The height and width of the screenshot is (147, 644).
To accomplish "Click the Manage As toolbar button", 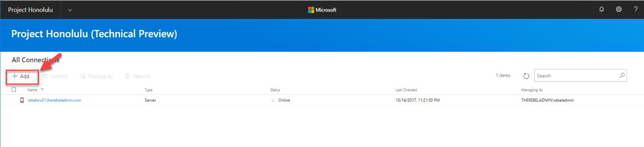I will pos(96,76).
